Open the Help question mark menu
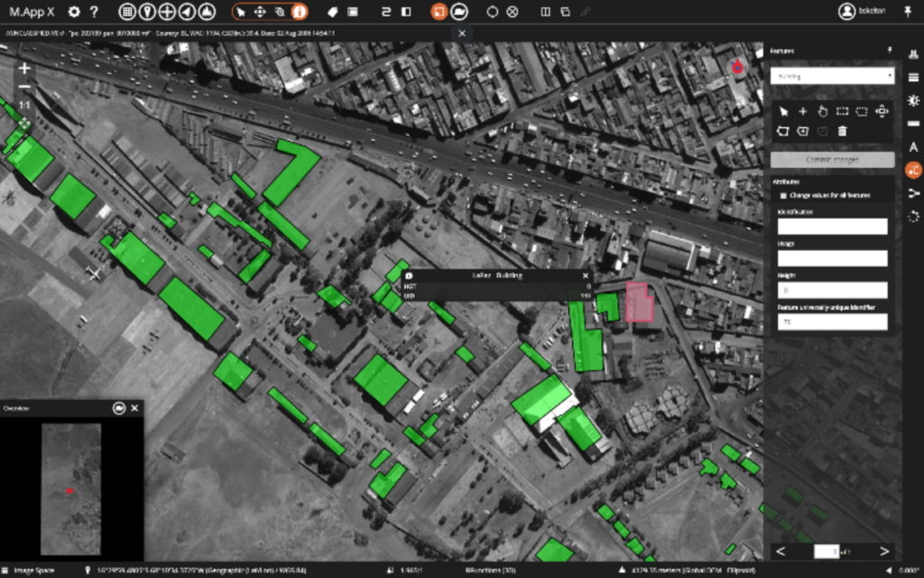This screenshot has height=578, width=924. (94, 11)
